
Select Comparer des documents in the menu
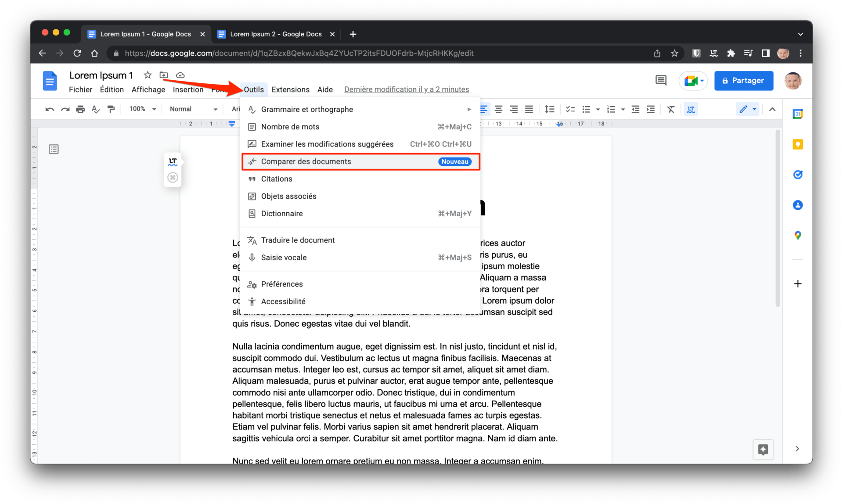click(x=306, y=161)
